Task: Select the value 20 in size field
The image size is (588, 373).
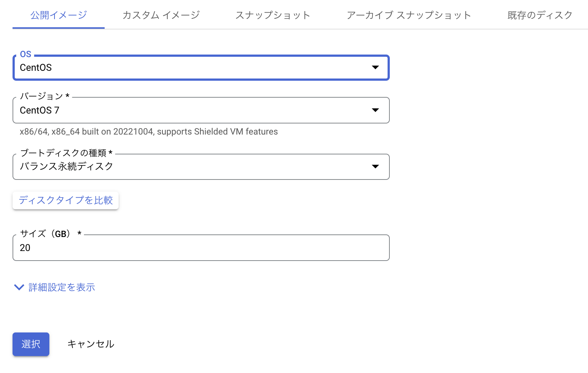Action: click(x=25, y=248)
